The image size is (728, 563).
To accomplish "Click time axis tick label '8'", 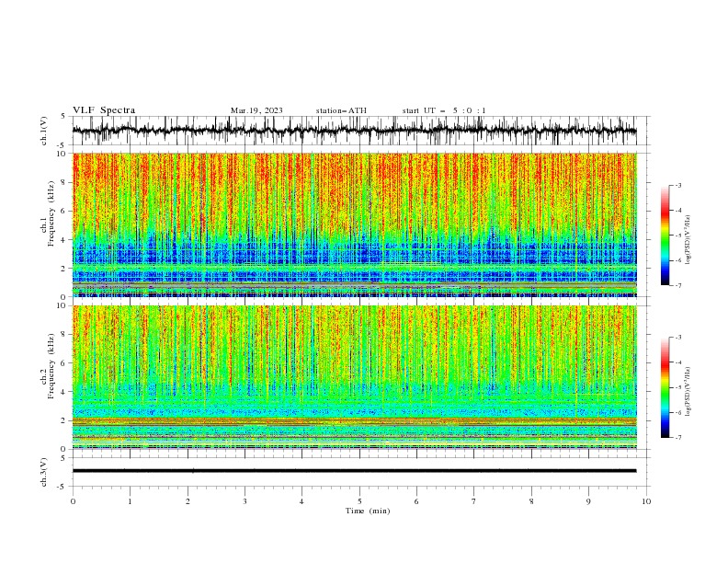I will (x=531, y=501).
